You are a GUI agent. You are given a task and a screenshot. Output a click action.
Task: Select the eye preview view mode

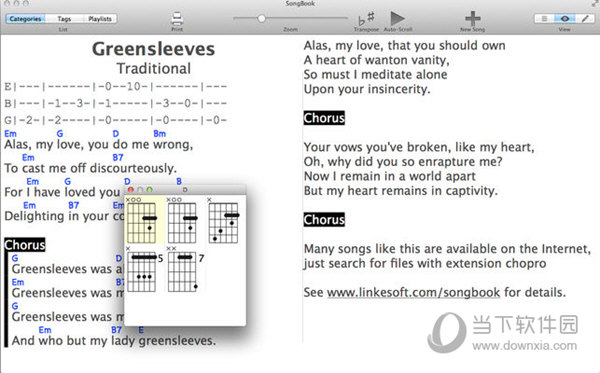[565, 18]
